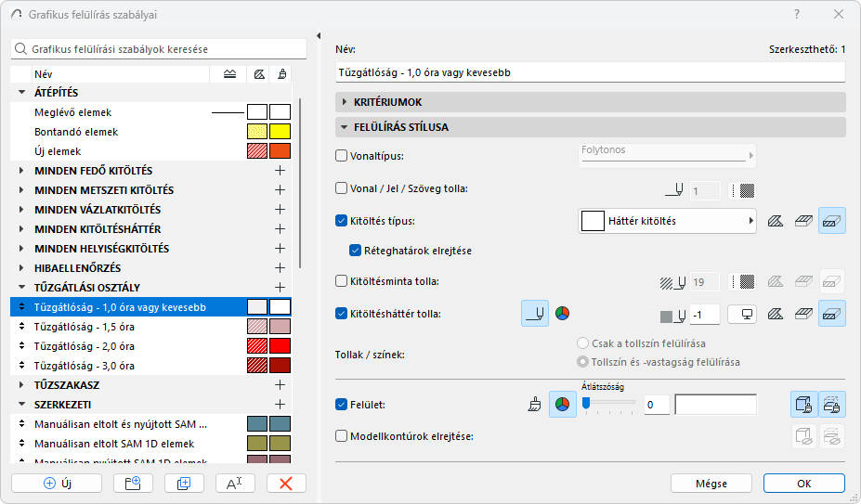Click RGB color wheel in Kitöltéshattér tolla row
The image size is (861, 504).
(x=562, y=314)
